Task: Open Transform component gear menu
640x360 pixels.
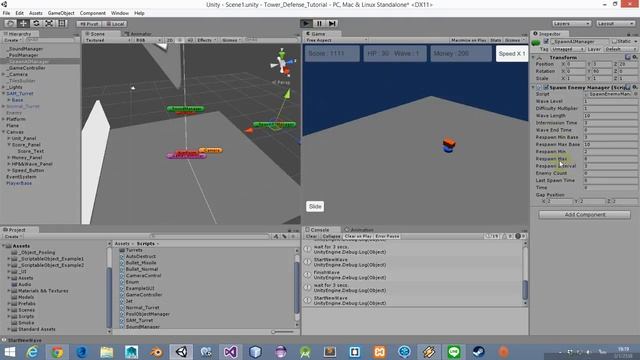Action: coord(634,58)
